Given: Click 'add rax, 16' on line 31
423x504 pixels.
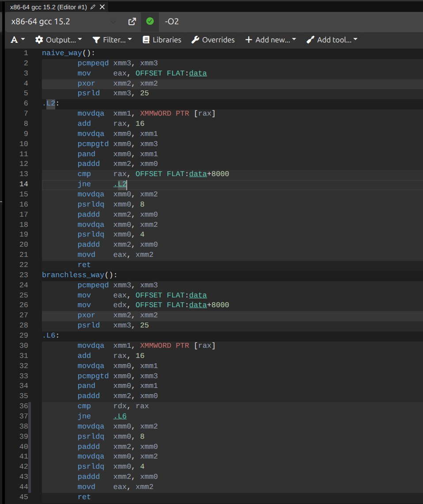Looking at the screenshot, I should (x=111, y=356).
